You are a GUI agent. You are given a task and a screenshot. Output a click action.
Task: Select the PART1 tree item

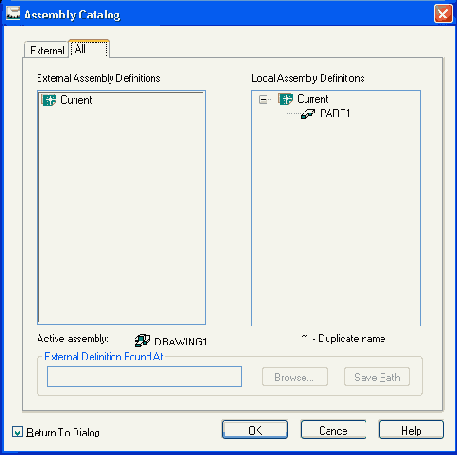(335, 114)
